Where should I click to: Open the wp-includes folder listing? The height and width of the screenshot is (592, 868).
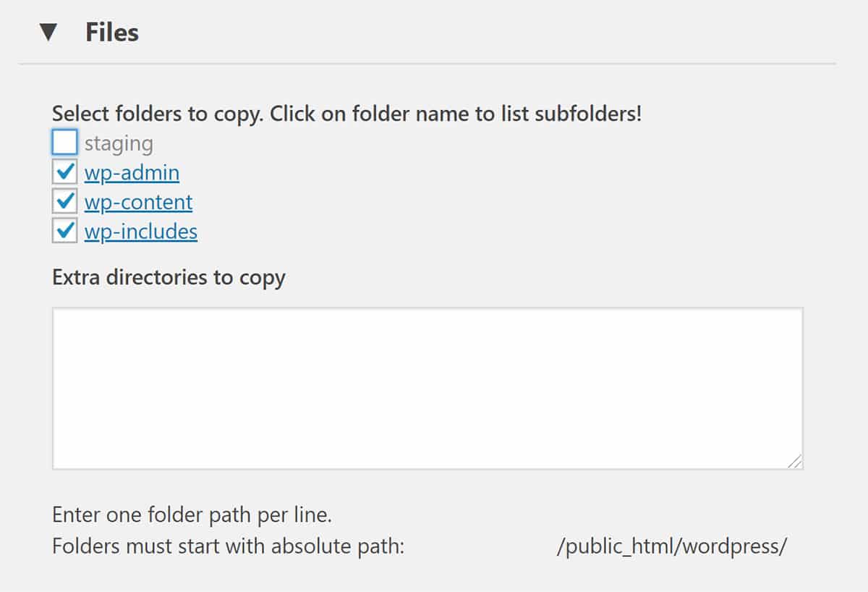click(x=141, y=232)
